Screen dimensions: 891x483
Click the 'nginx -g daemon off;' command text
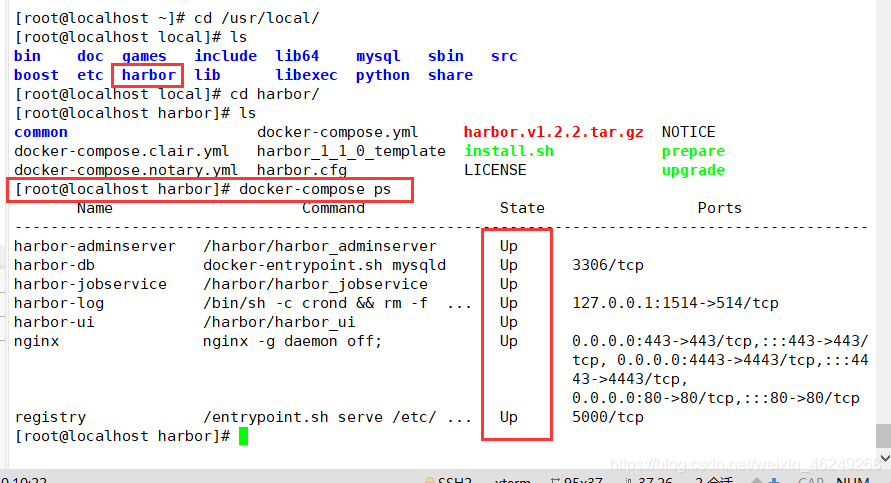click(293, 342)
